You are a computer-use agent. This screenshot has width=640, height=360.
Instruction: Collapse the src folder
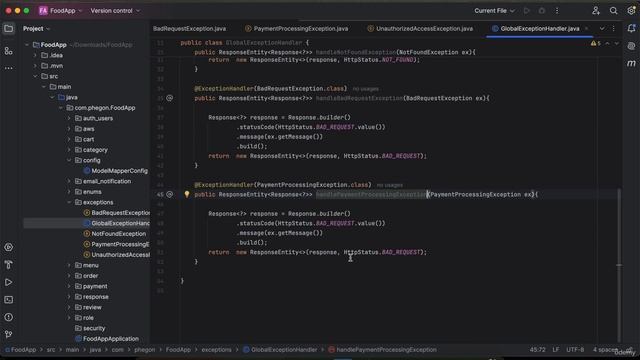(x=35, y=76)
